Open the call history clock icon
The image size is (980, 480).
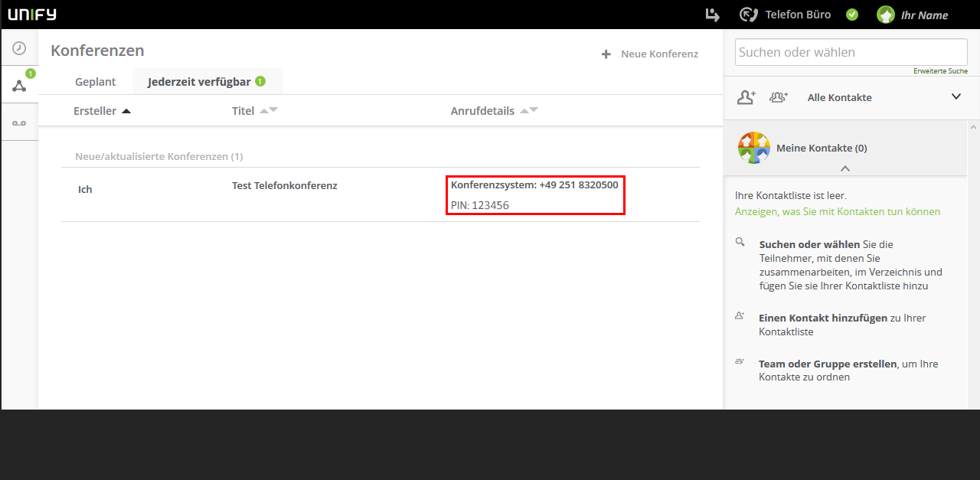[x=19, y=48]
